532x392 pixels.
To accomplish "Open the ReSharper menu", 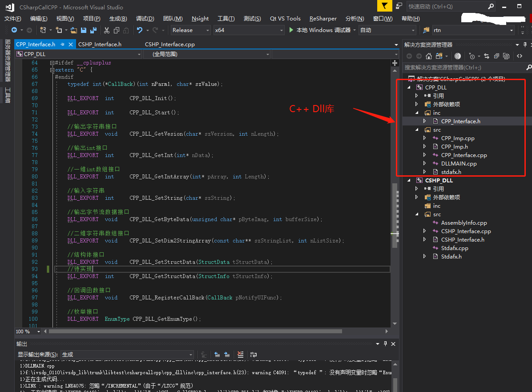I will click(323, 18).
